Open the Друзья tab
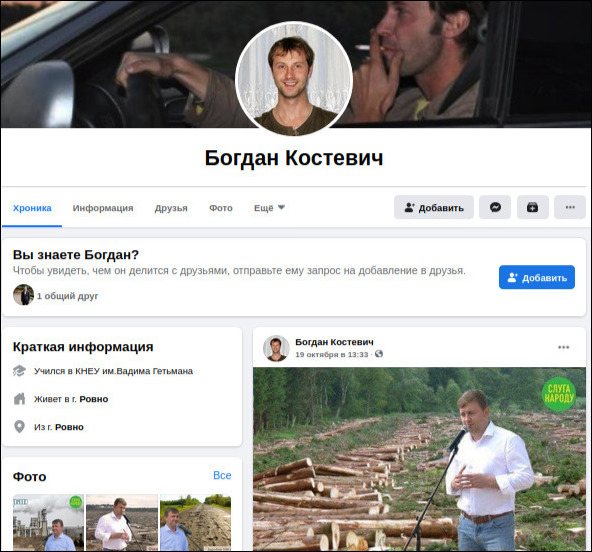 [x=171, y=208]
